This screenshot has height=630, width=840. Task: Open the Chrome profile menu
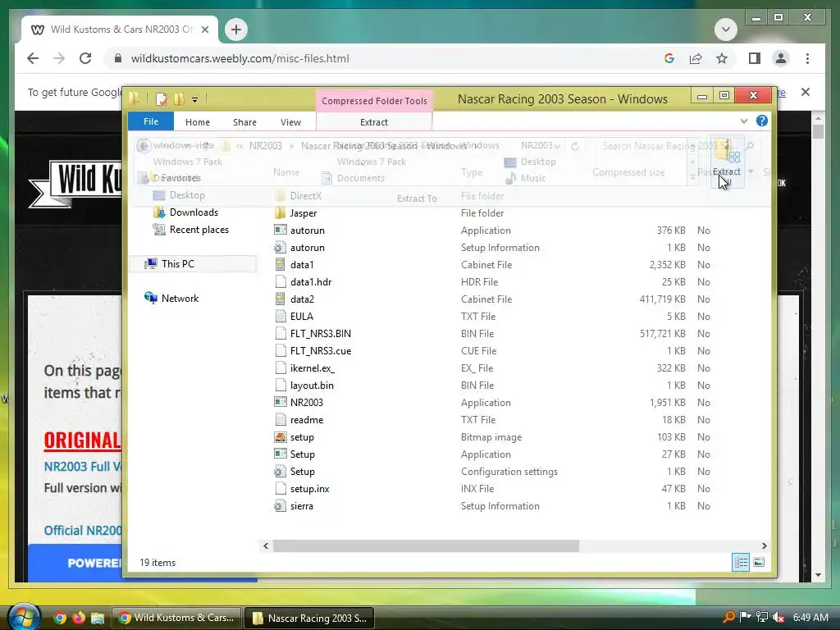[x=781, y=58]
